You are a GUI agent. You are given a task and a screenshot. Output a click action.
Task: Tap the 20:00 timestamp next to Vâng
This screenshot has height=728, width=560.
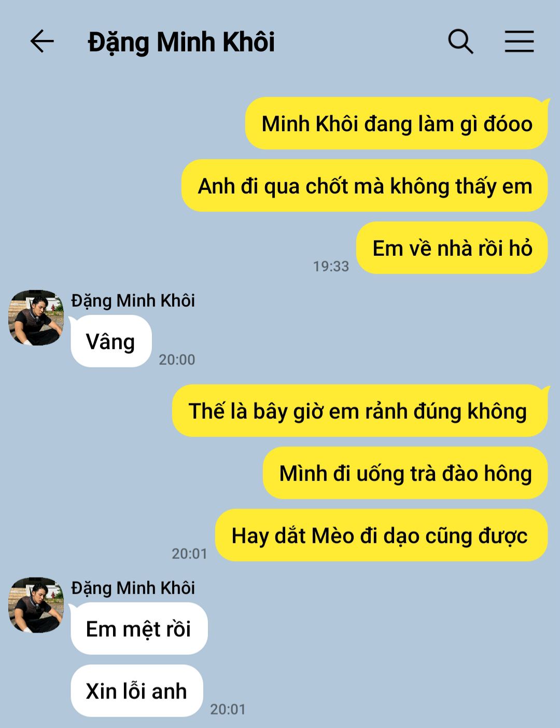pyautogui.click(x=177, y=360)
